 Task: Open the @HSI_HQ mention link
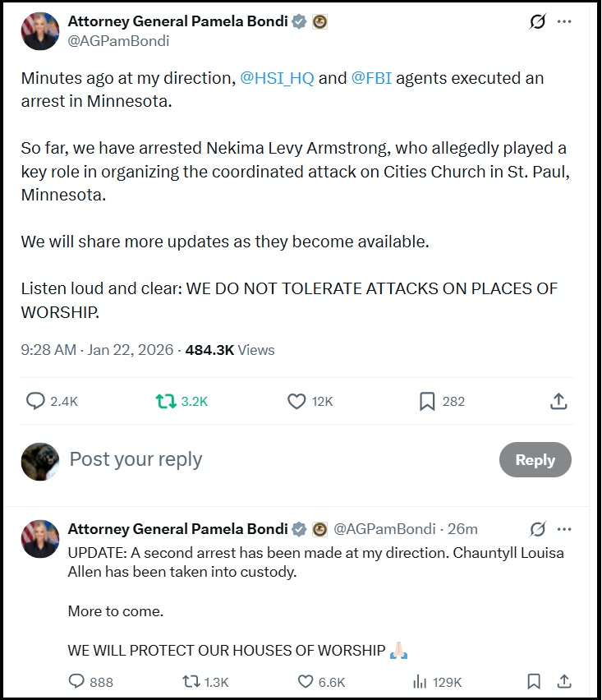pyautogui.click(x=276, y=79)
